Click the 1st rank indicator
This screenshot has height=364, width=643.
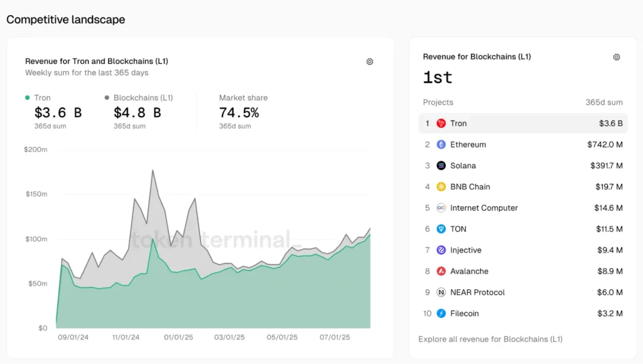(438, 77)
